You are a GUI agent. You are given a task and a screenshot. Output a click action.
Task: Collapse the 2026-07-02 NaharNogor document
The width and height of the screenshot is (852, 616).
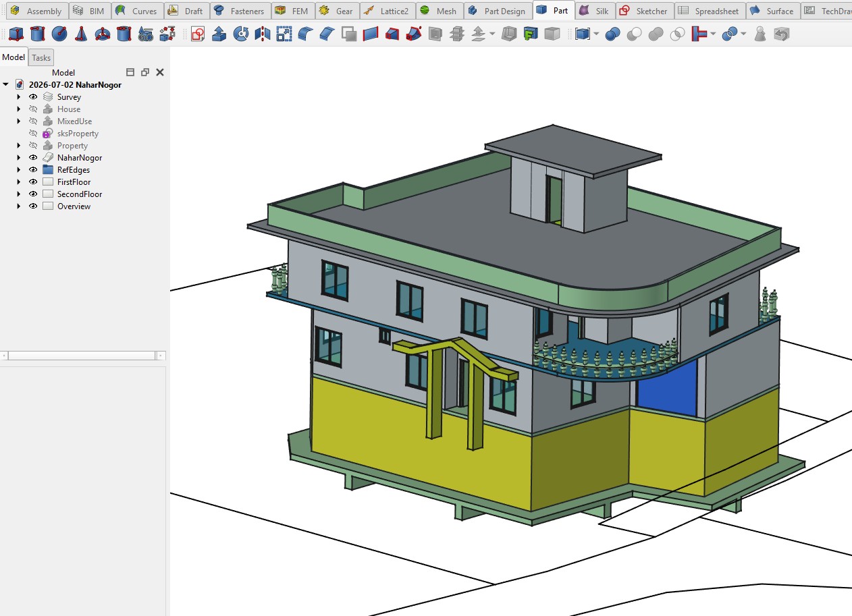point(6,85)
